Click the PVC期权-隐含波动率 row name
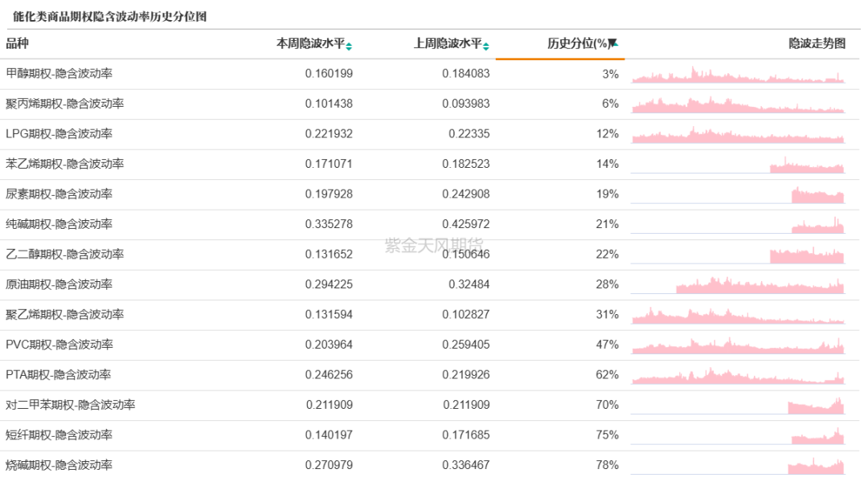This screenshot has height=502, width=868. 59,345
